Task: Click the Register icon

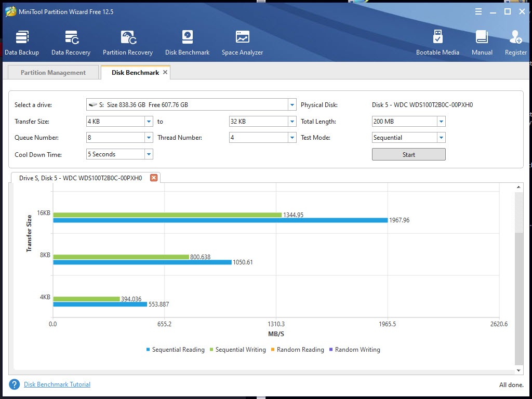Action: (x=515, y=43)
